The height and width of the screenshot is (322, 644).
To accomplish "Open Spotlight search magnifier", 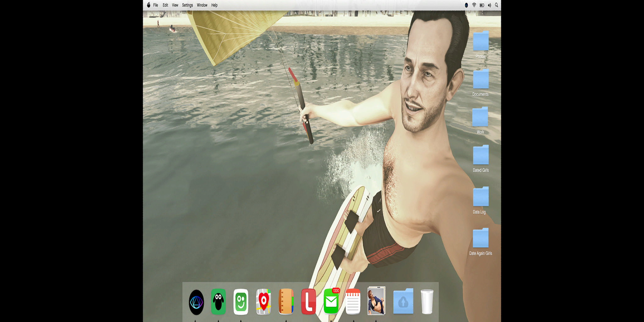I will coord(497,5).
